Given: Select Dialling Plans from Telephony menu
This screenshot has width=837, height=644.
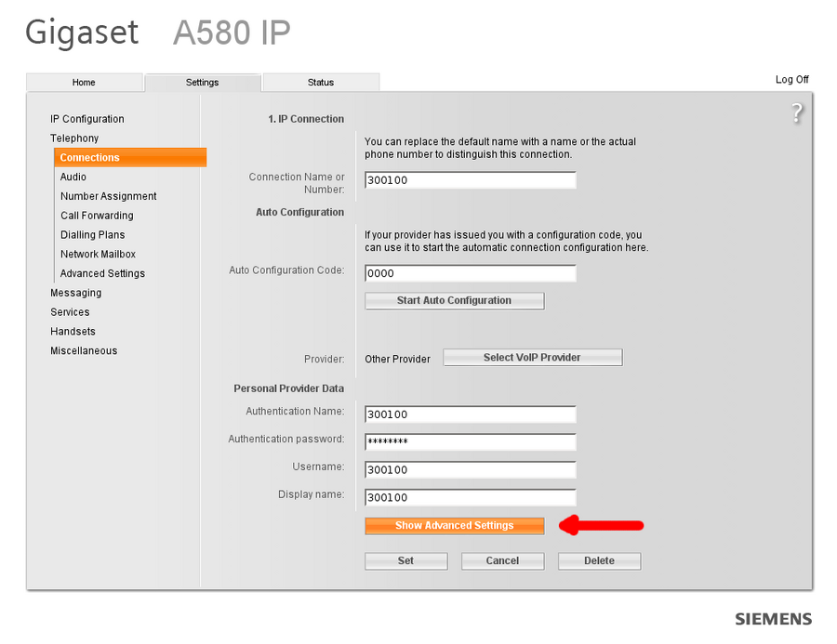Looking at the screenshot, I should [92, 234].
